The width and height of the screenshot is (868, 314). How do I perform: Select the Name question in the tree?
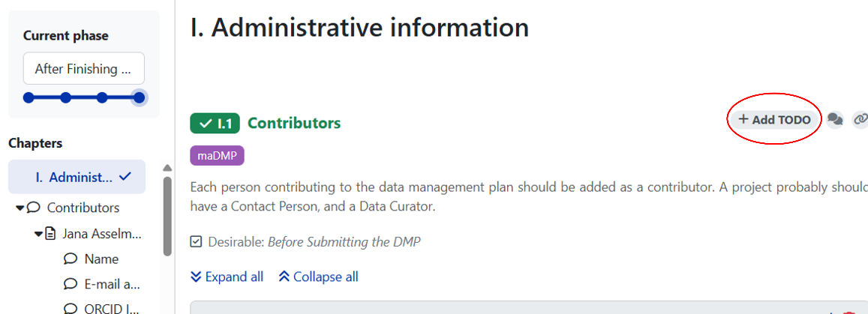tap(101, 259)
